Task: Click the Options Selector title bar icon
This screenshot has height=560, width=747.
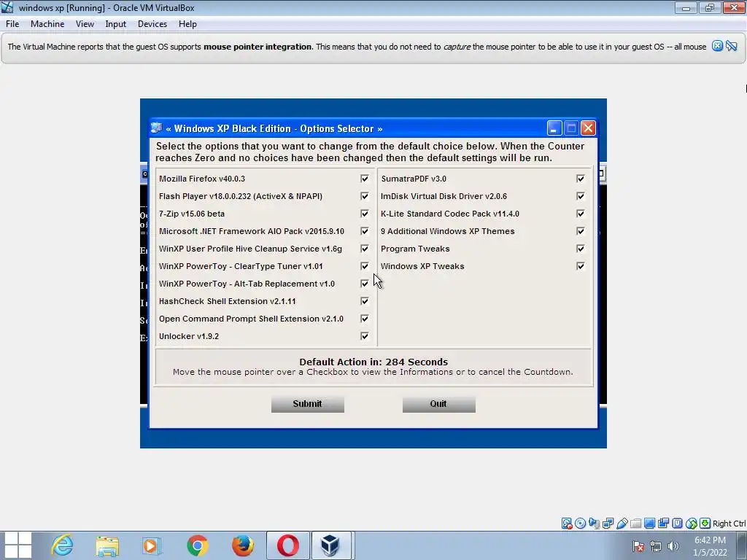Action: [156, 128]
